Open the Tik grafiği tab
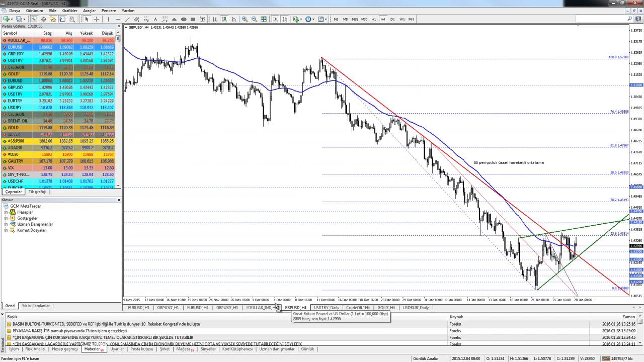Image resolution: width=644 pixels, height=362 pixels. 37,192
